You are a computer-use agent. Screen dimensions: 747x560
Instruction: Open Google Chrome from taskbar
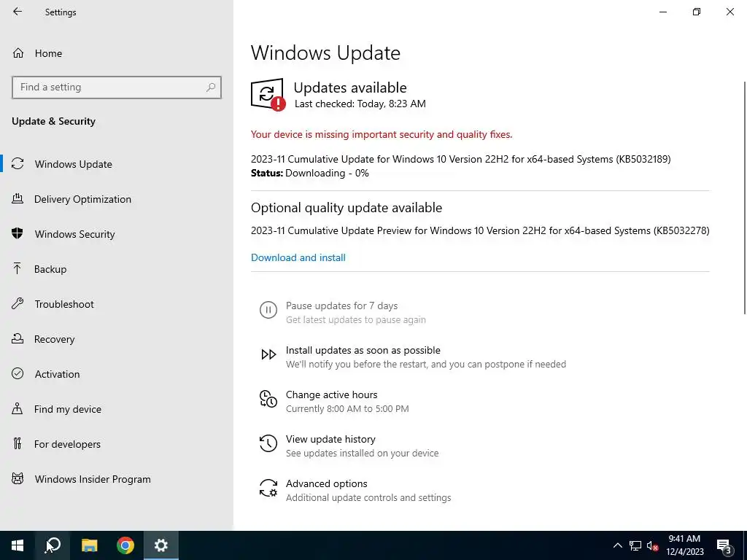[125, 545]
